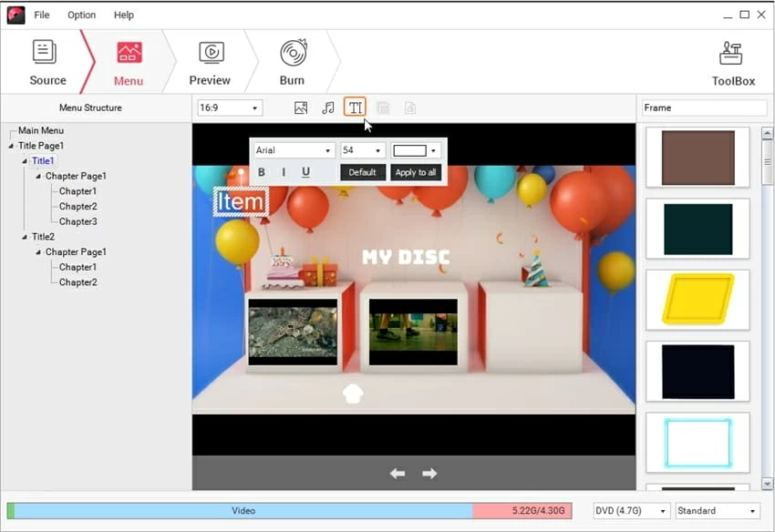Go to the Burn step

(292, 63)
